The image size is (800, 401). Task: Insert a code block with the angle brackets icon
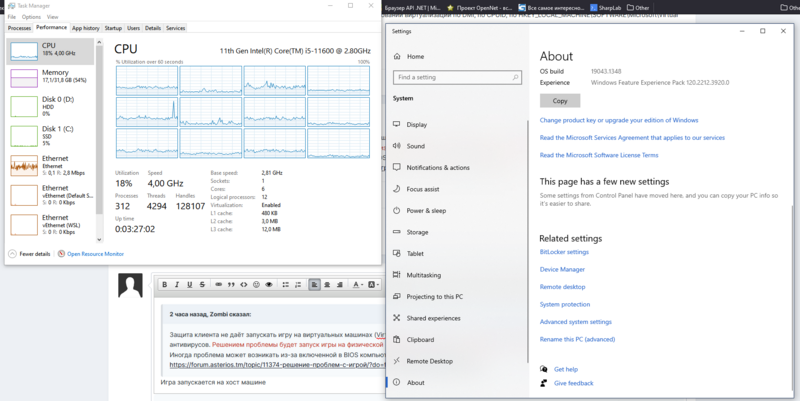click(244, 285)
